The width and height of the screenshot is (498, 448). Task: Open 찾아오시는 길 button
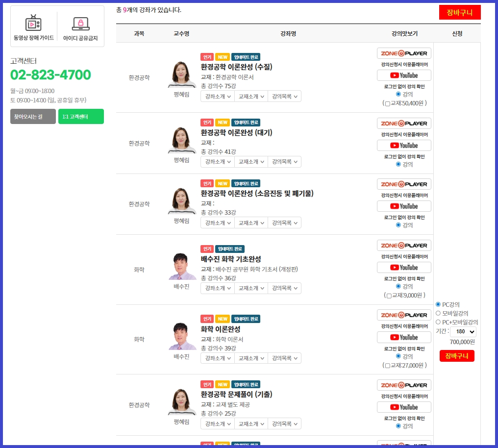pos(33,117)
